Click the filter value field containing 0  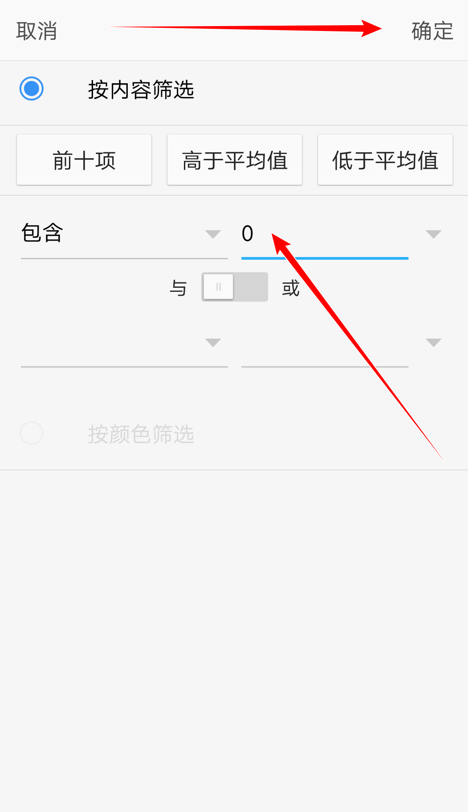pos(325,234)
